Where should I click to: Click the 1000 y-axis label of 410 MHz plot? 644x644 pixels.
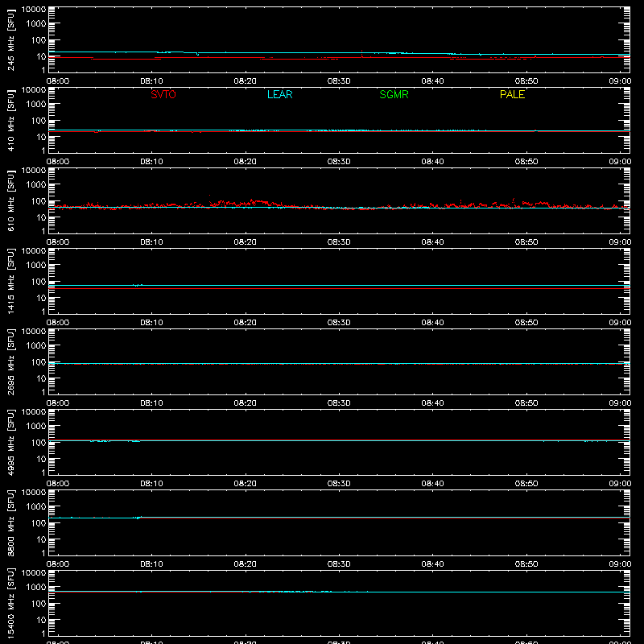pos(36,104)
